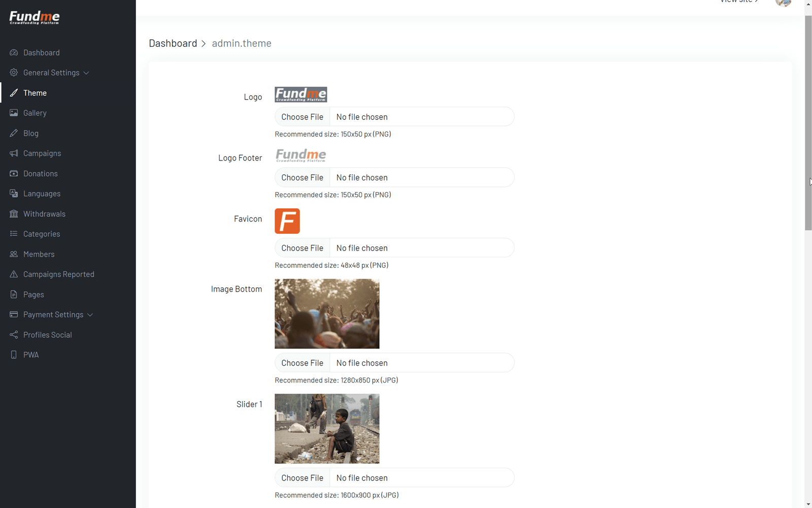This screenshot has width=812, height=508.
Task: Click the Blog pencil icon
Action: coord(14,133)
